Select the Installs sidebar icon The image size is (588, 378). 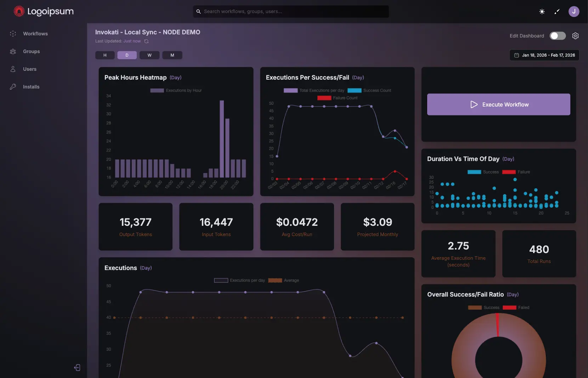pyautogui.click(x=13, y=87)
